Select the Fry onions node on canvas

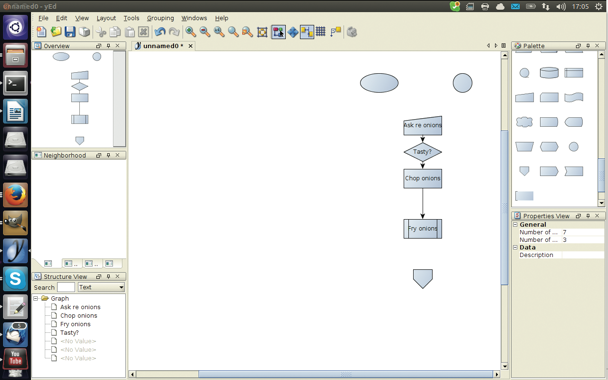click(x=422, y=228)
